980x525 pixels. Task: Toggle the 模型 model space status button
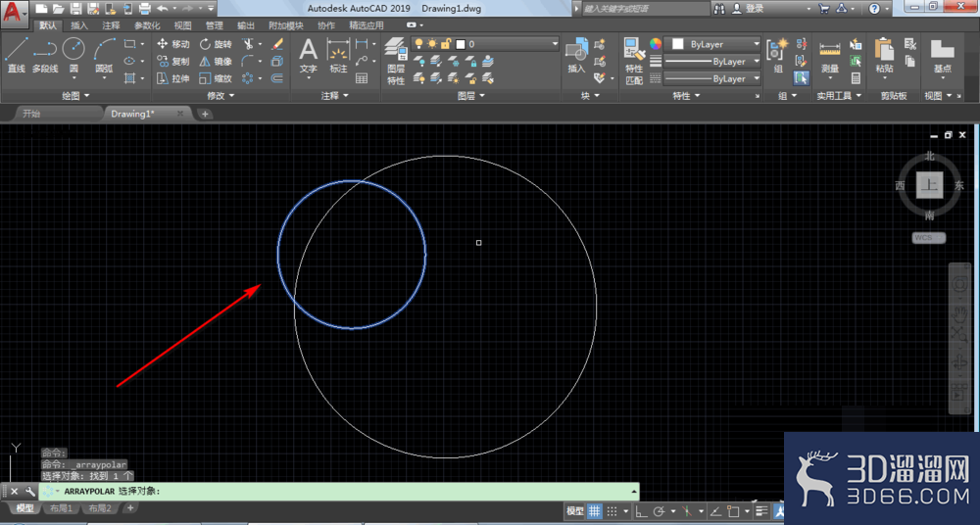pyautogui.click(x=575, y=511)
